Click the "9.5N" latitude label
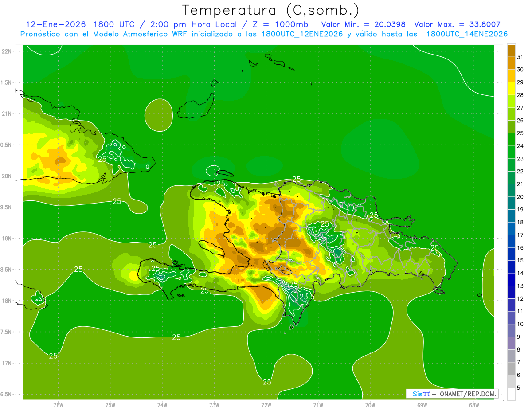The height and width of the screenshot is (411, 532). point(6,207)
